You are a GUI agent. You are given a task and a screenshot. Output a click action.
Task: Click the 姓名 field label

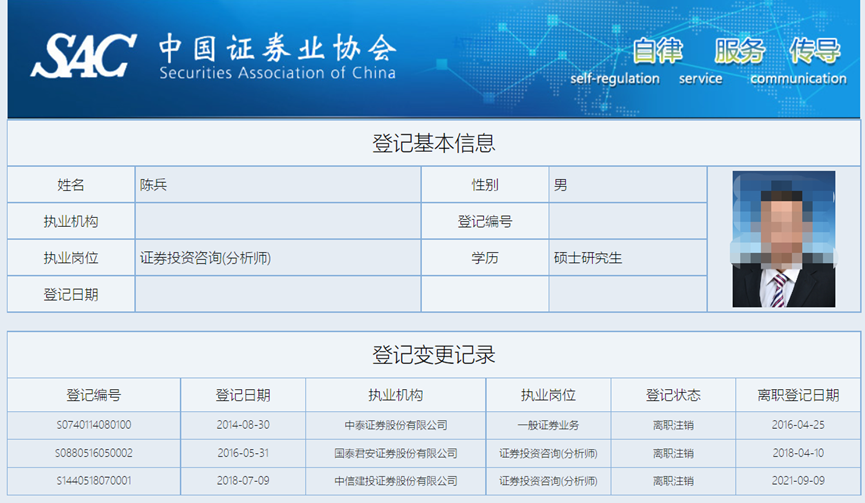[71, 185]
